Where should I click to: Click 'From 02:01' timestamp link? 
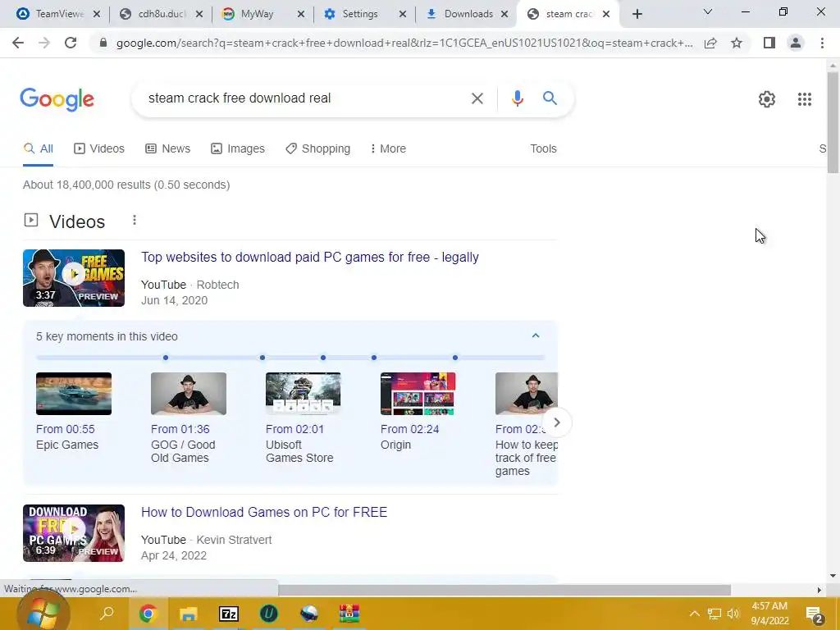pos(294,429)
